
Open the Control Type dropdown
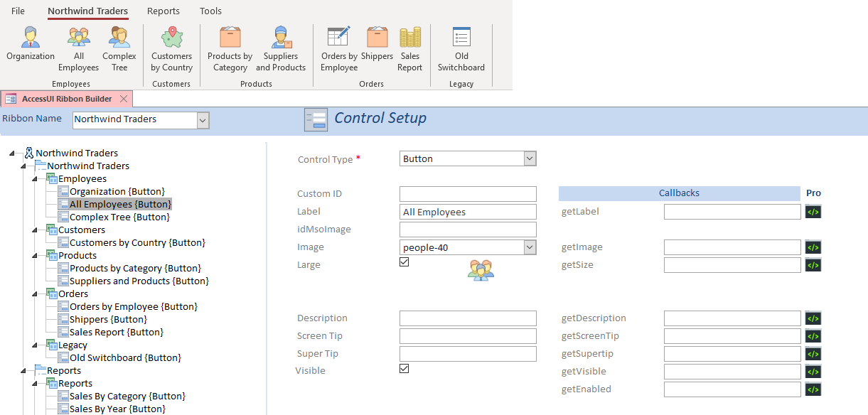click(530, 158)
